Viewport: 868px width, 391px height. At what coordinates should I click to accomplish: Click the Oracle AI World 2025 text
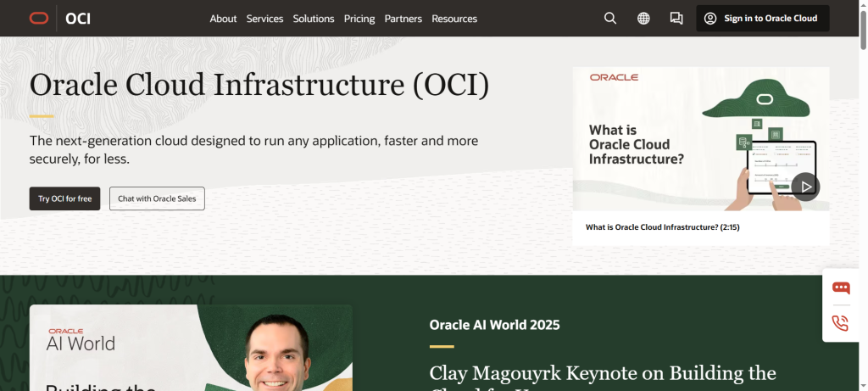(x=494, y=325)
